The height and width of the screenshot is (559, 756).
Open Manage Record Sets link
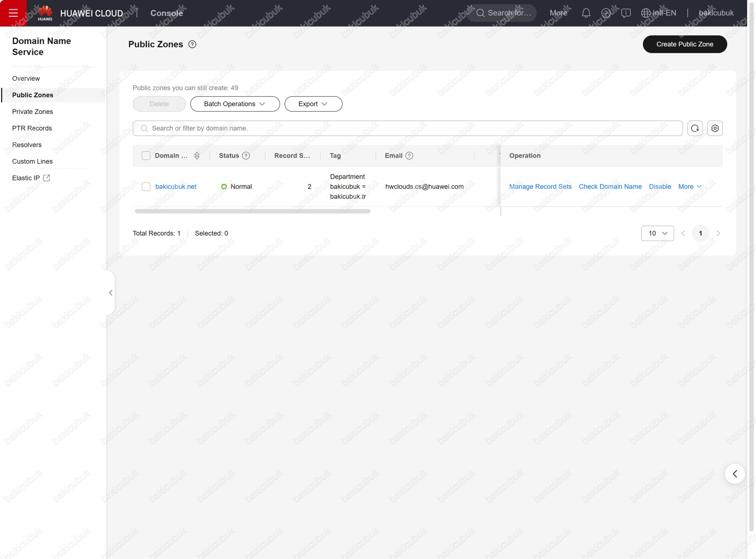pos(540,186)
